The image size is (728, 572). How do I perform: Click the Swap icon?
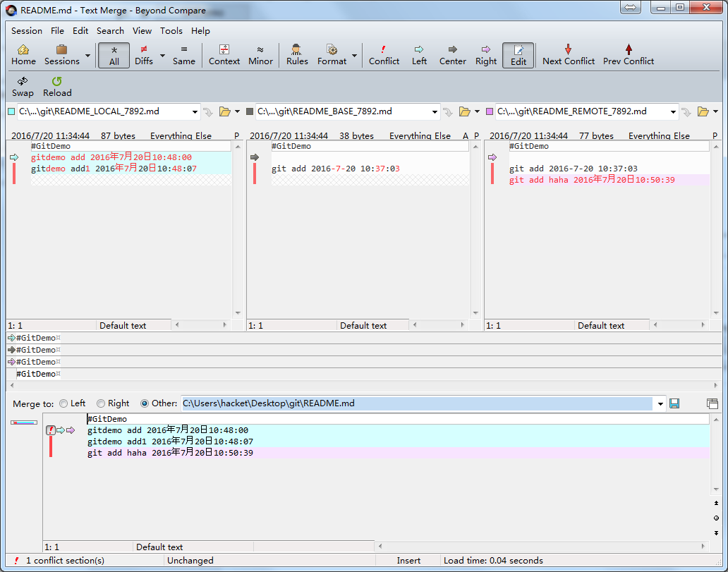coord(23,87)
